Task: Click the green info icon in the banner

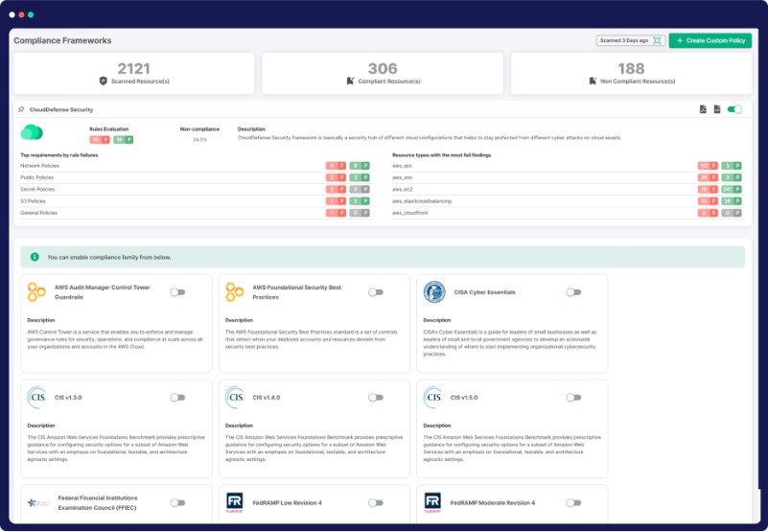Action: click(35, 257)
